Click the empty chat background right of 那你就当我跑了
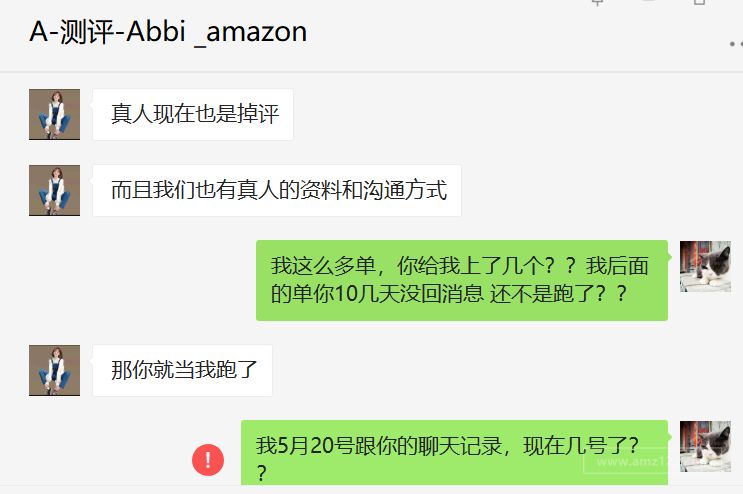743x494 pixels. [x=480, y=370]
